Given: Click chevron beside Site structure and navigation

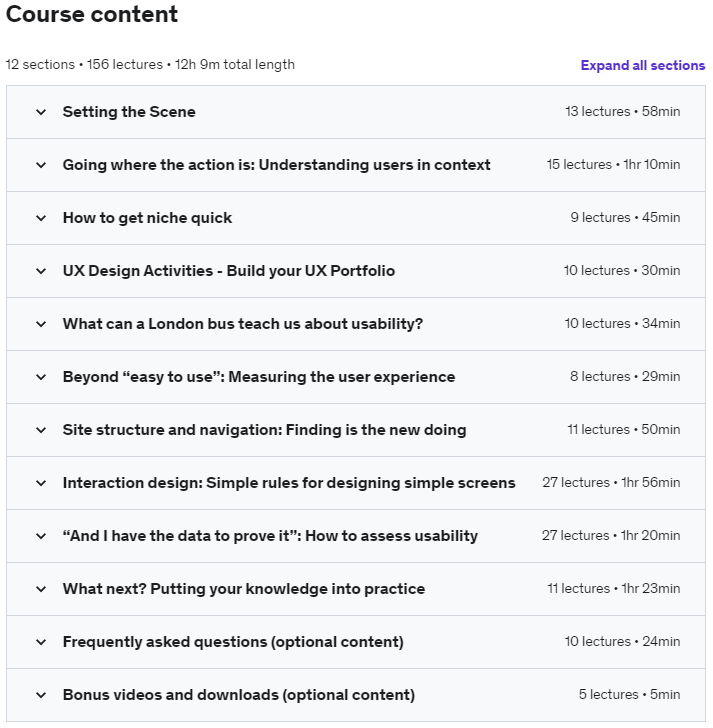Looking at the screenshot, I should 41,430.
